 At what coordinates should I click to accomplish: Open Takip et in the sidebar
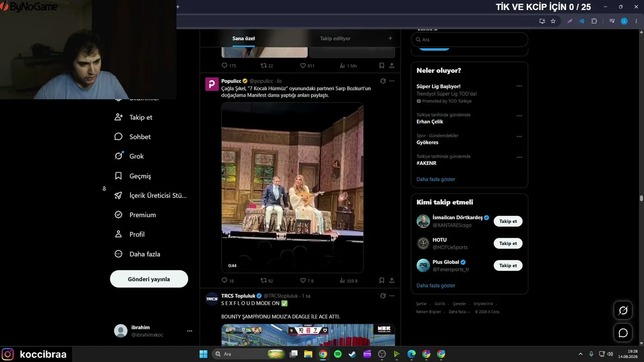(x=133, y=117)
